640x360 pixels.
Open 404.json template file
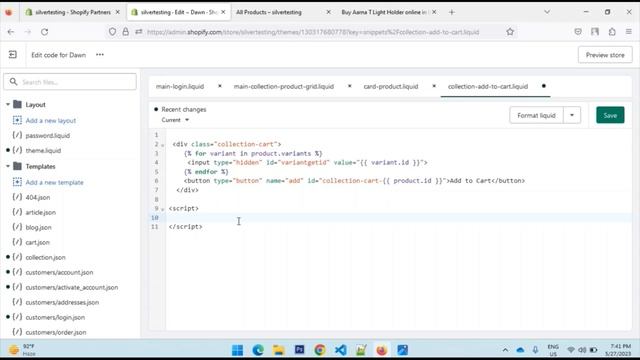point(38,197)
